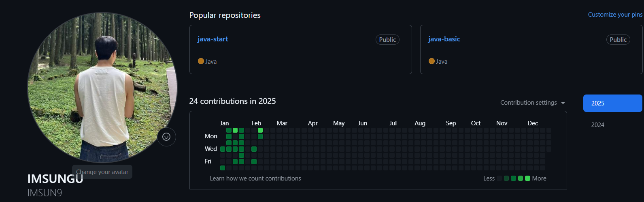Click the IMSUN9 username text
Image resolution: width=644 pixels, height=202 pixels.
[45, 193]
